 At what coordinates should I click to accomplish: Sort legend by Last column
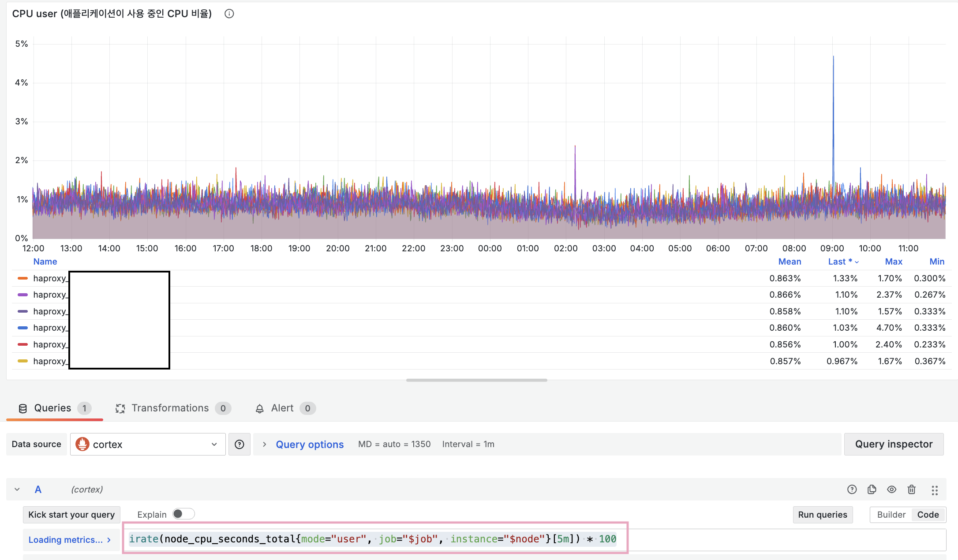coord(843,261)
